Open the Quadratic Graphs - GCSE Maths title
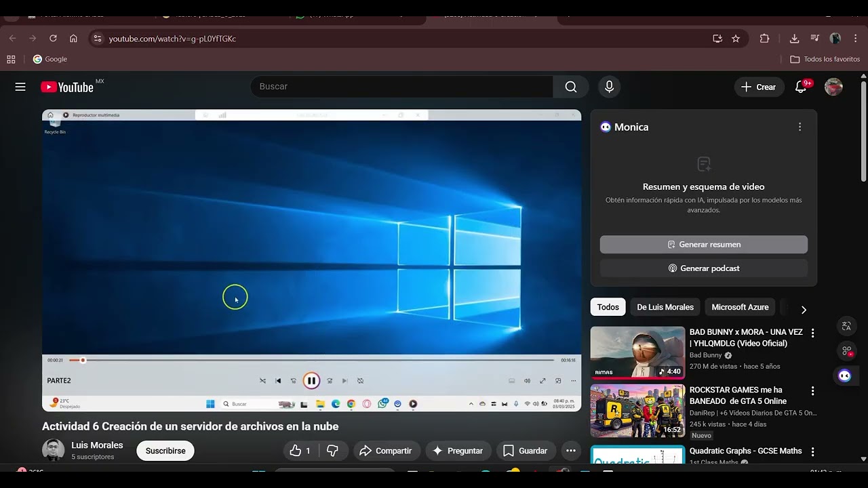 coord(746,451)
